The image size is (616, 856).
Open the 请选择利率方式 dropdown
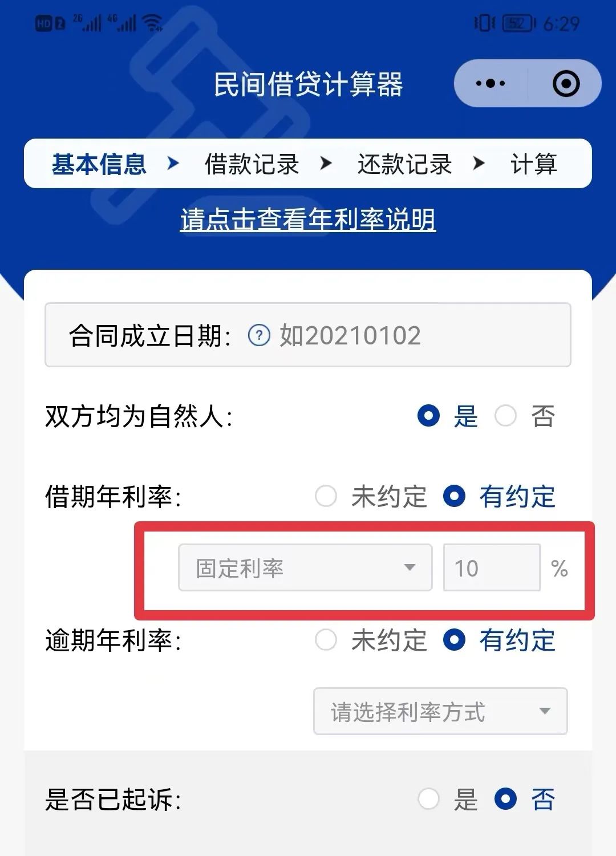click(x=440, y=711)
